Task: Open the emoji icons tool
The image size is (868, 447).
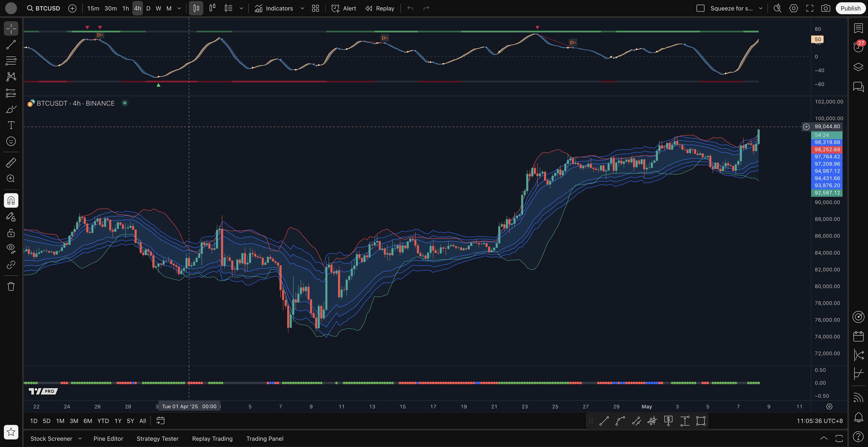Action: point(11,141)
